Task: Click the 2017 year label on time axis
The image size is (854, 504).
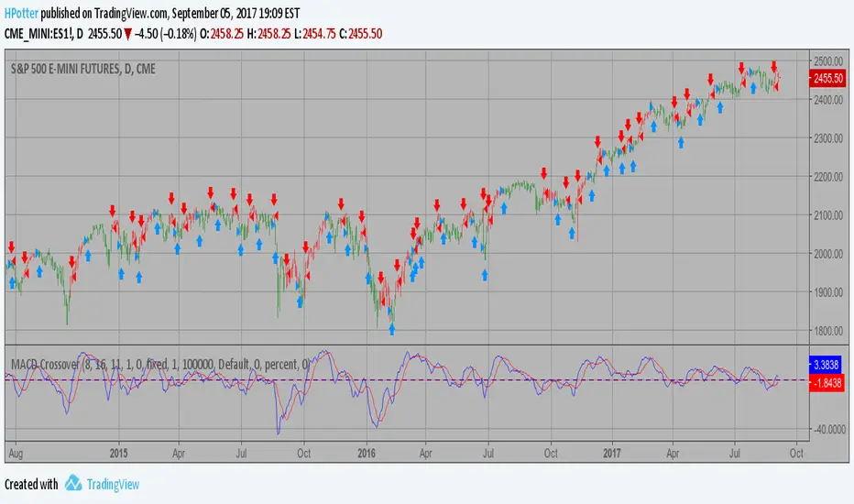Action: (611, 454)
